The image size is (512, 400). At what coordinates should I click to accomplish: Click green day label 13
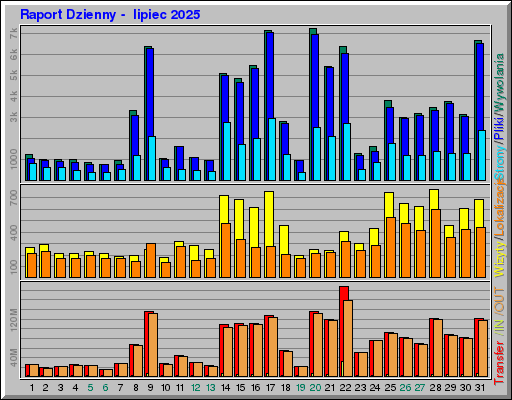tap(210, 388)
